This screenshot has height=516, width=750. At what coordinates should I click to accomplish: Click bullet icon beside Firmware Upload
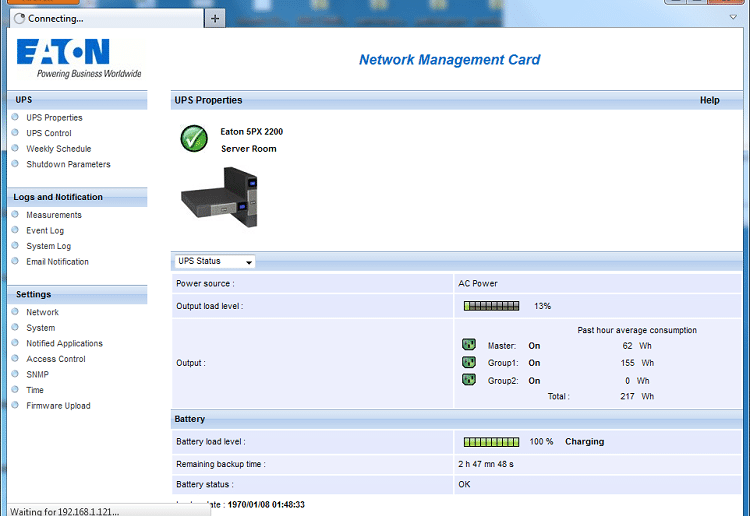tap(15, 405)
